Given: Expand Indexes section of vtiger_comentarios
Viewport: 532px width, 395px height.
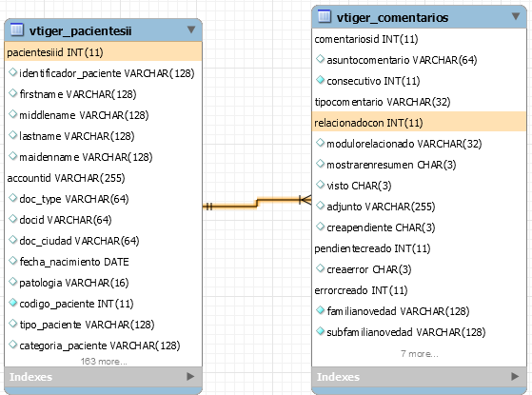Looking at the screenshot, I should pos(515,376).
